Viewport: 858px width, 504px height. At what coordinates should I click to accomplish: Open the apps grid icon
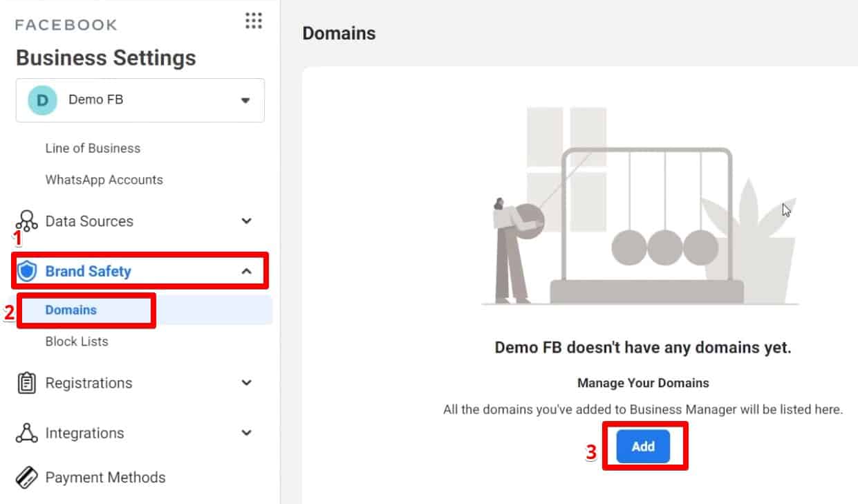click(253, 21)
